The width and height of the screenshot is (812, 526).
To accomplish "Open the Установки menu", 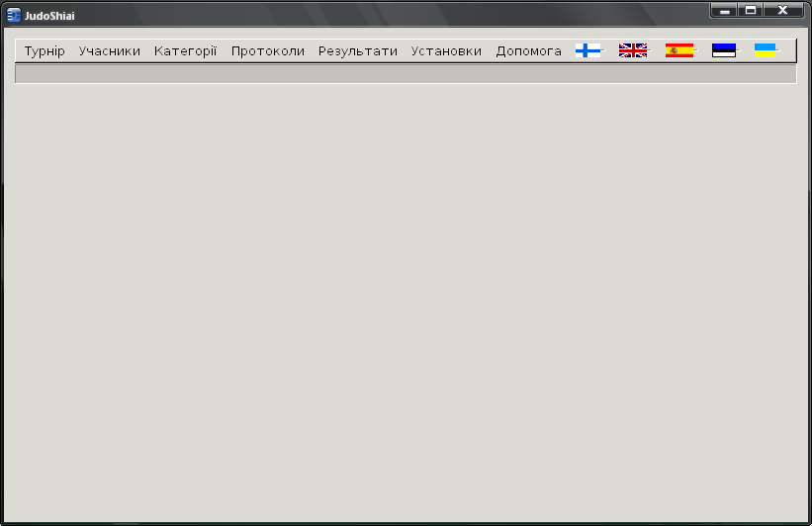I will point(446,51).
